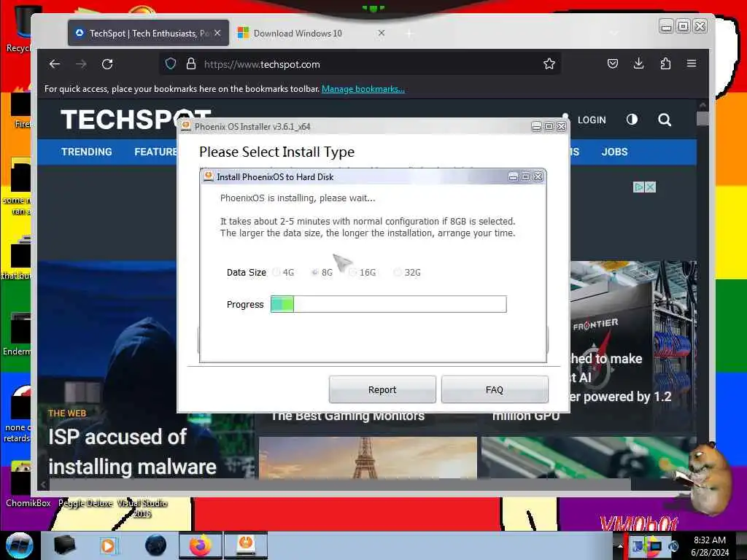Open the Eiffel Tower article thumbnail
The image size is (747, 560).
(x=368, y=458)
